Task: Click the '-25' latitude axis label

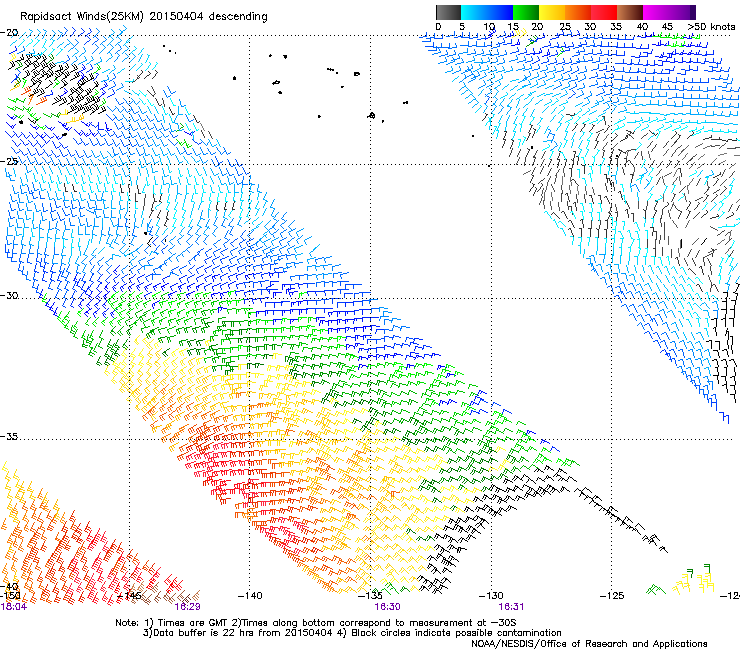Action: tap(9, 161)
